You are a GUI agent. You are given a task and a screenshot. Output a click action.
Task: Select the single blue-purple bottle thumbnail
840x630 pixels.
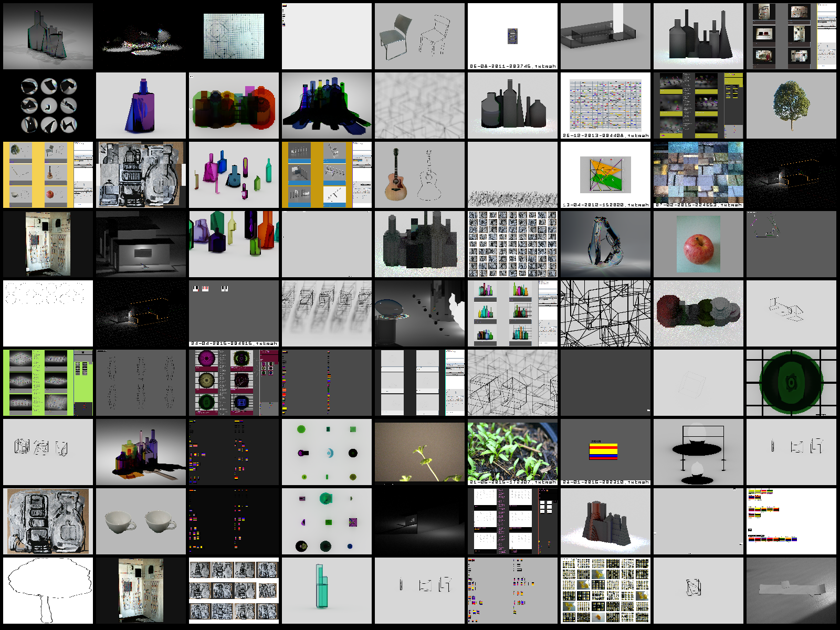[141, 106]
